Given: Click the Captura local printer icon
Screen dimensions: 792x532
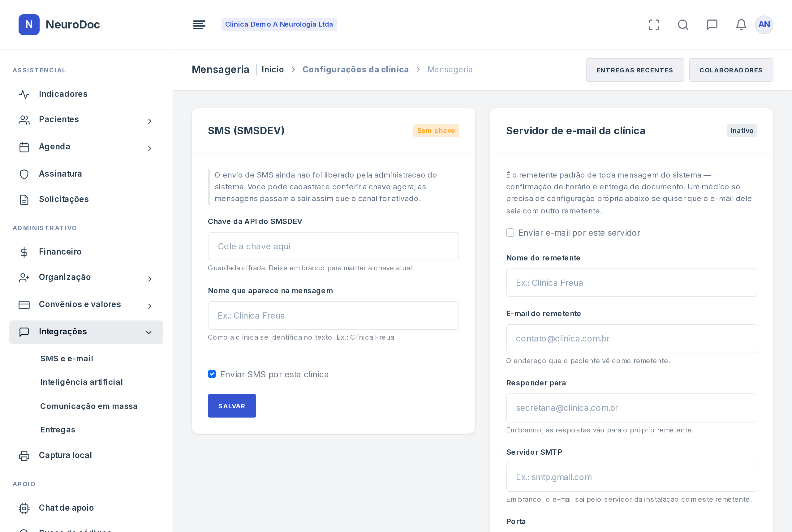Looking at the screenshot, I should point(24,456).
